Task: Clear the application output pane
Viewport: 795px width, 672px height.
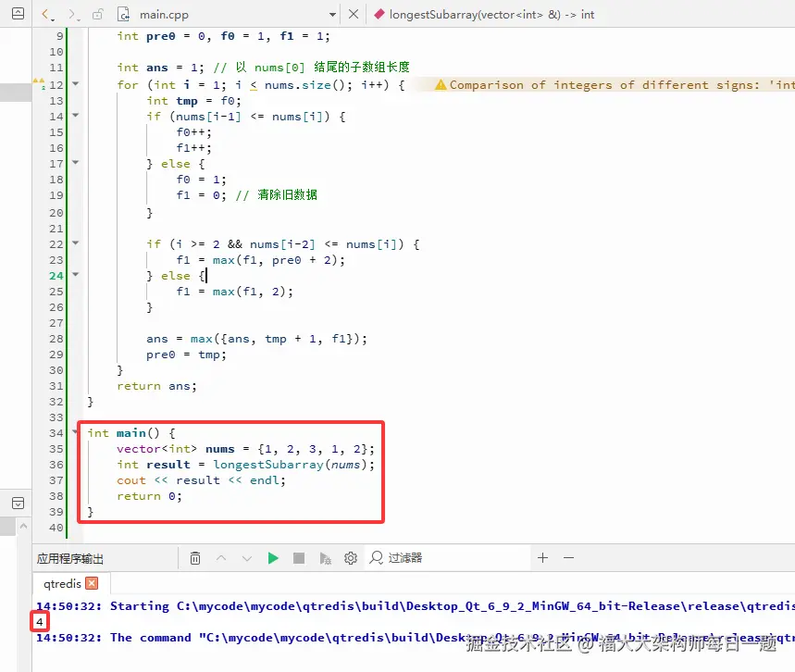Action: point(195,558)
